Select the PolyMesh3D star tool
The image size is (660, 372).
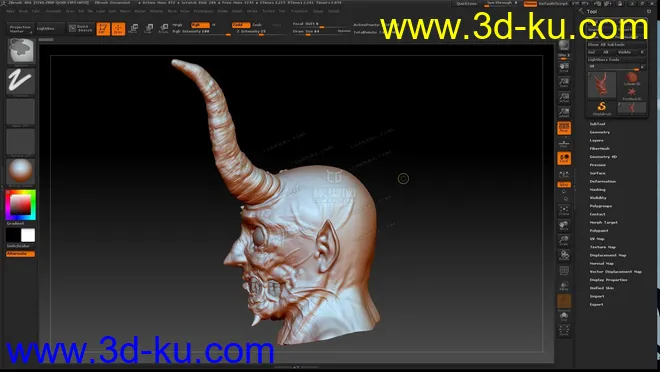point(632,94)
